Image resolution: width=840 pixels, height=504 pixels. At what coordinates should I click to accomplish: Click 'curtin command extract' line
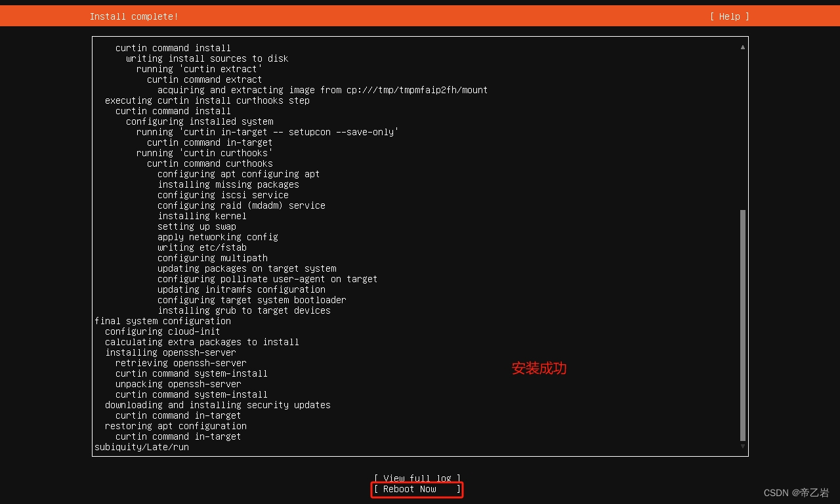pos(205,79)
